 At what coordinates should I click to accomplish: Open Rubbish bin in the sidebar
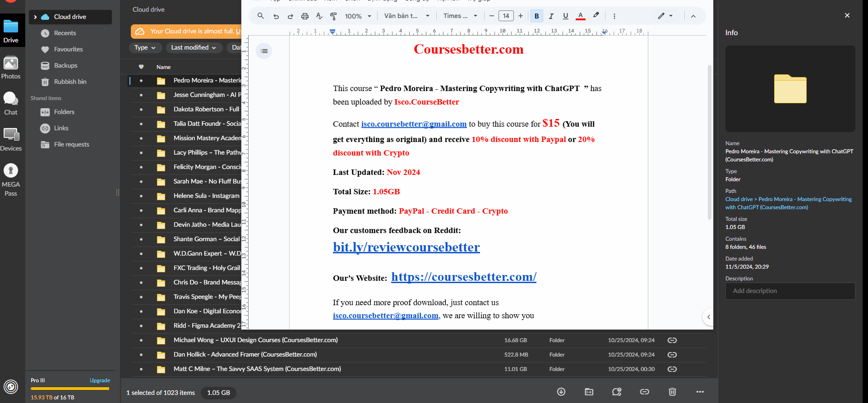pos(70,82)
